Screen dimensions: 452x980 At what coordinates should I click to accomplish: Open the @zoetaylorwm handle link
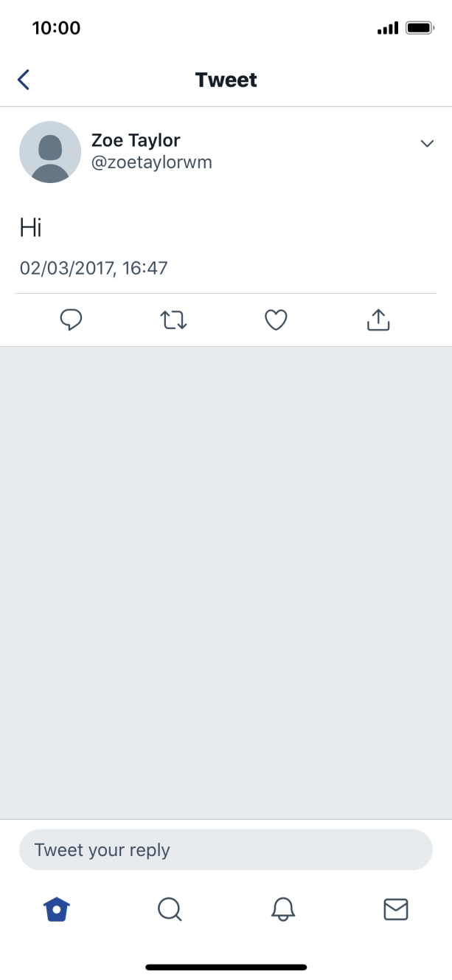point(151,163)
